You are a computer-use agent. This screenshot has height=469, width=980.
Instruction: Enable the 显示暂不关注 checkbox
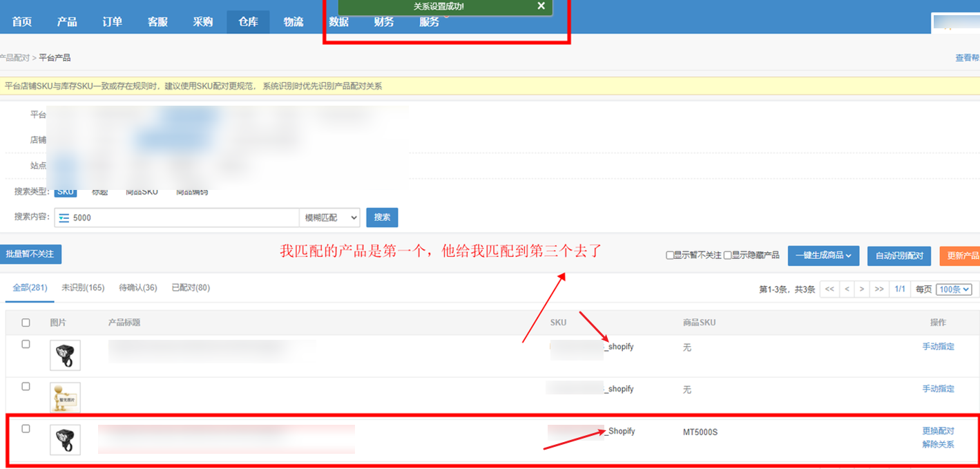pyautogui.click(x=669, y=256)
